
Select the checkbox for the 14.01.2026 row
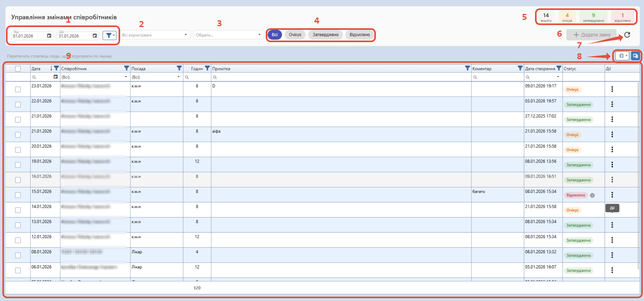click(18, 210)
